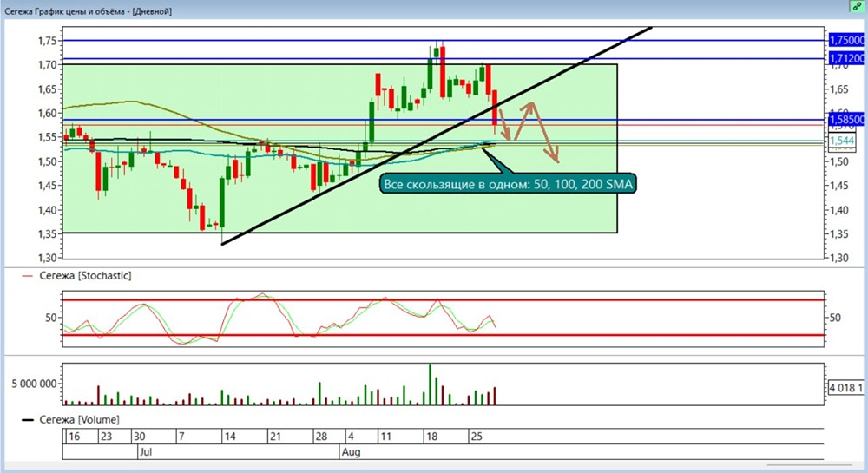Click the chart title 'Сегежа График цены и объёма - [Дневной]'
The height and width of the screenshot is (473, 868).
click(88, 11)
